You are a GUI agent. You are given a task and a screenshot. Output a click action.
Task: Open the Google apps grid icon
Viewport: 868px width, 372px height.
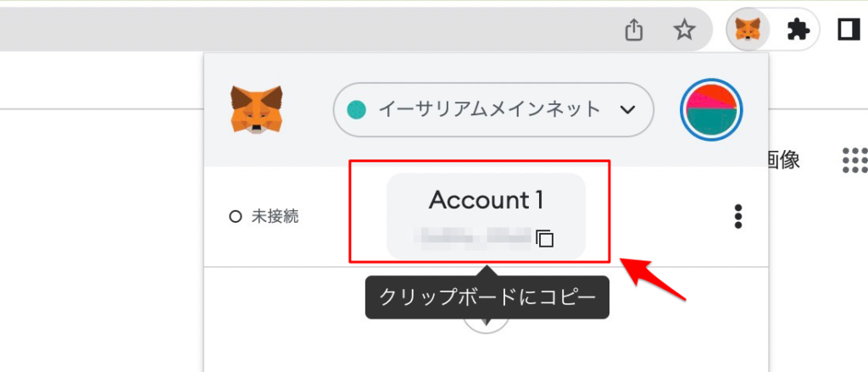854,160
